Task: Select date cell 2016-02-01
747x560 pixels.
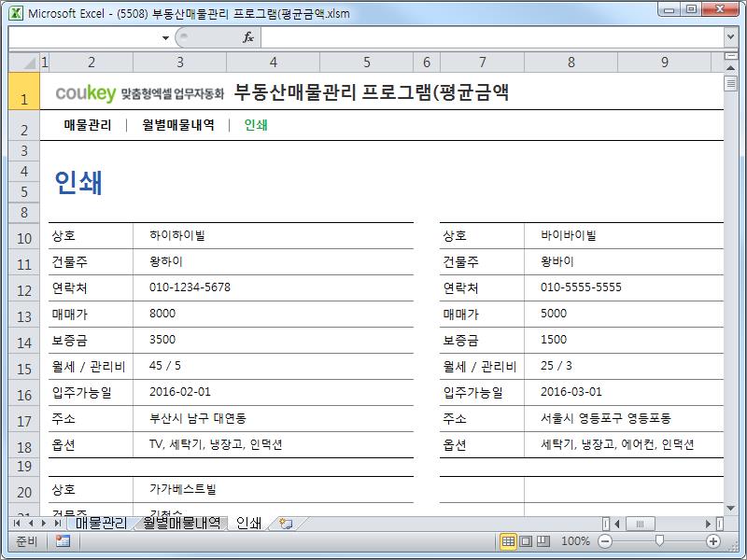Action: (273, 392)
